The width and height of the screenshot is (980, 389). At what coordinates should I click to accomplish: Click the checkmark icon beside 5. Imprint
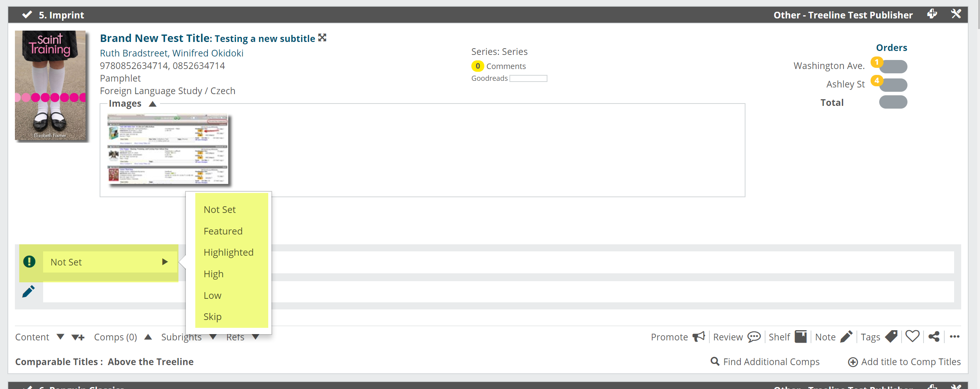pos(27,15)
